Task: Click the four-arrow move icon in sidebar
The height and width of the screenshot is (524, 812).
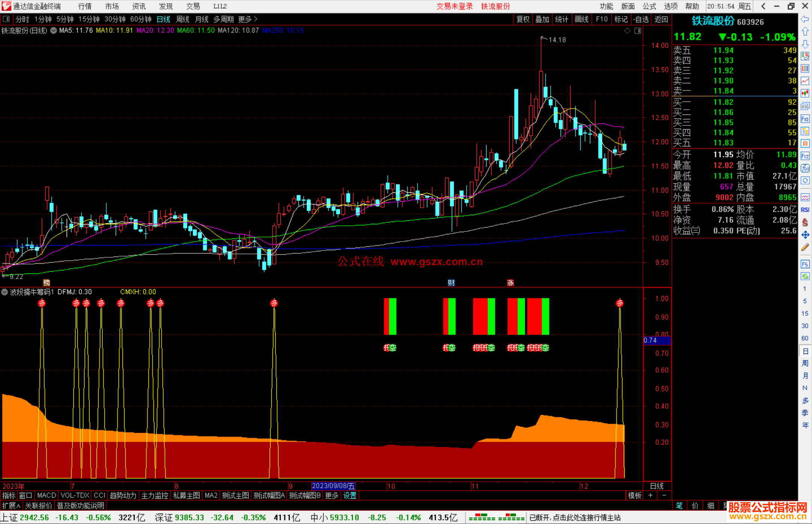Action: click(x=805, y=235)
